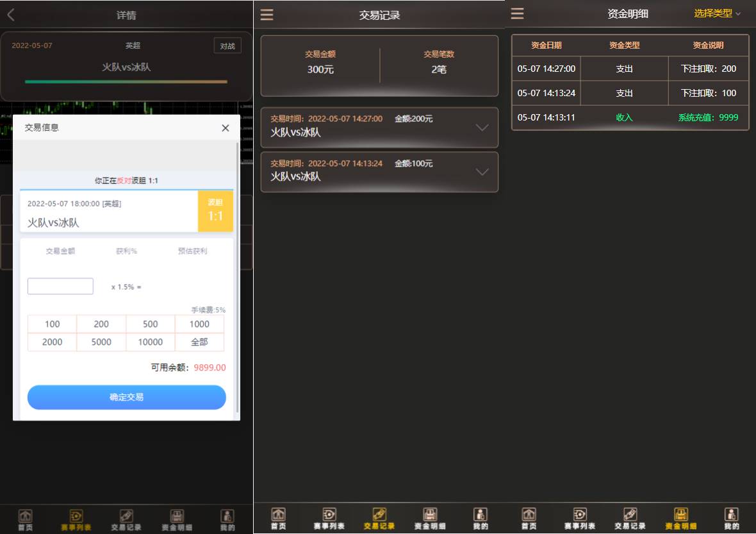The image size is (756, 534).
Task: Click 2022-05-07 date in match card
Action: [x=32, y=46]
